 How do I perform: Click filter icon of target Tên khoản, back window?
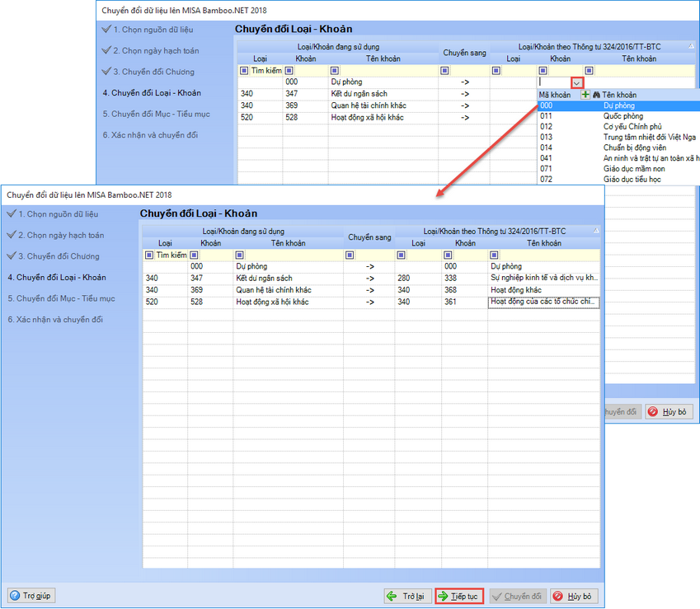[589, 71]
